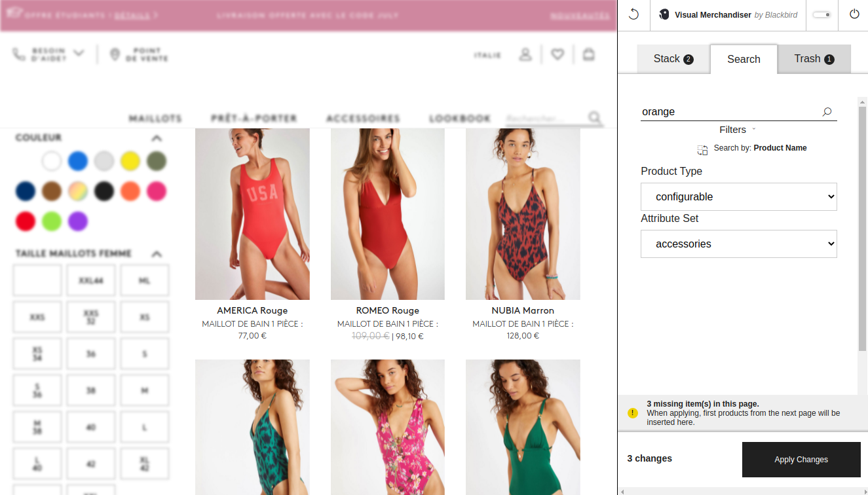Toggle the Visual Merchandiser switch

click(821, 14)
